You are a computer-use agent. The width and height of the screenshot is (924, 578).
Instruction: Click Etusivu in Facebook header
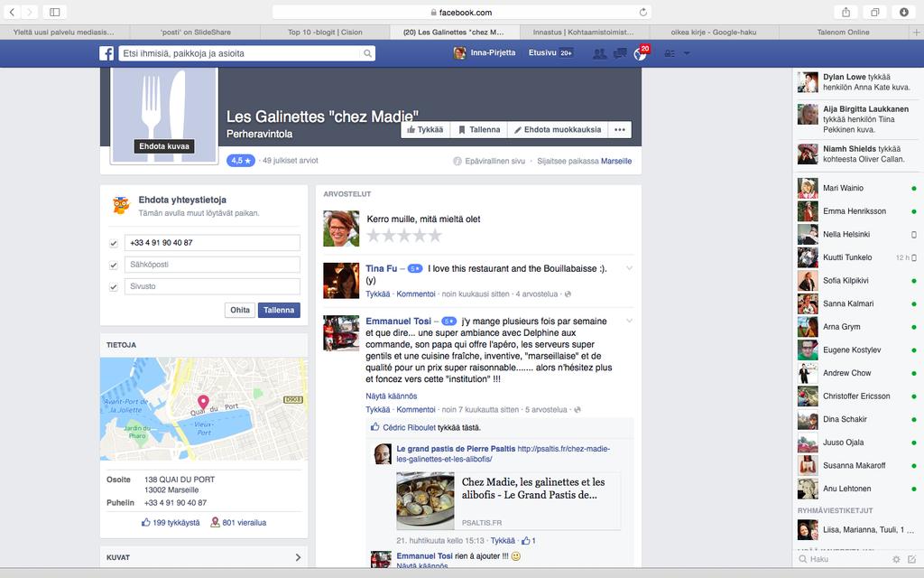542,53
